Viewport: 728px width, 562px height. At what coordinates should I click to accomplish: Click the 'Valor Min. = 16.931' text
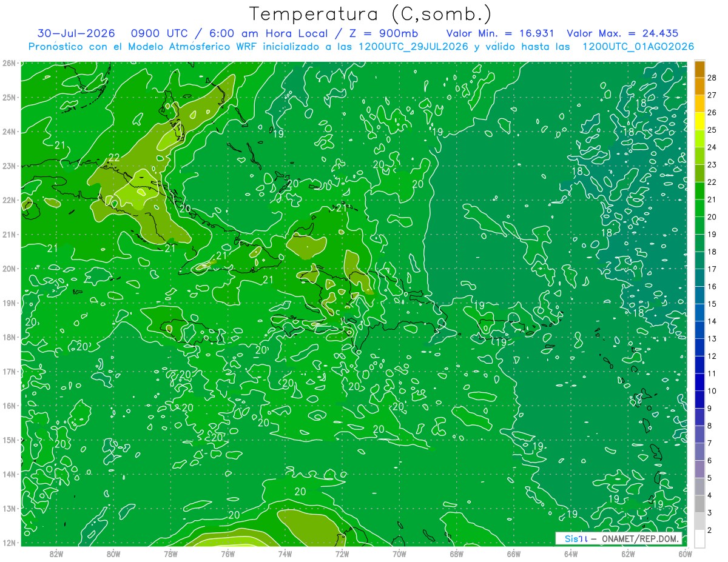(501, 34)
